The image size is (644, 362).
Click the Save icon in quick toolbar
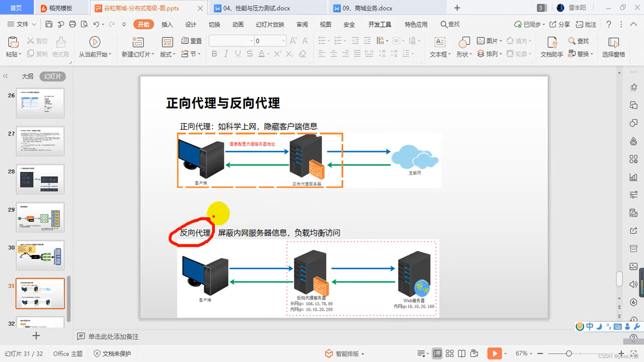49,24
